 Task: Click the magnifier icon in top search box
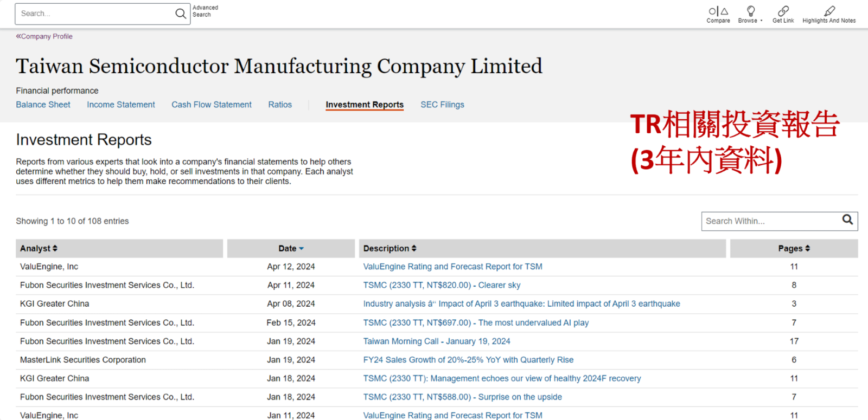point(181,14)
